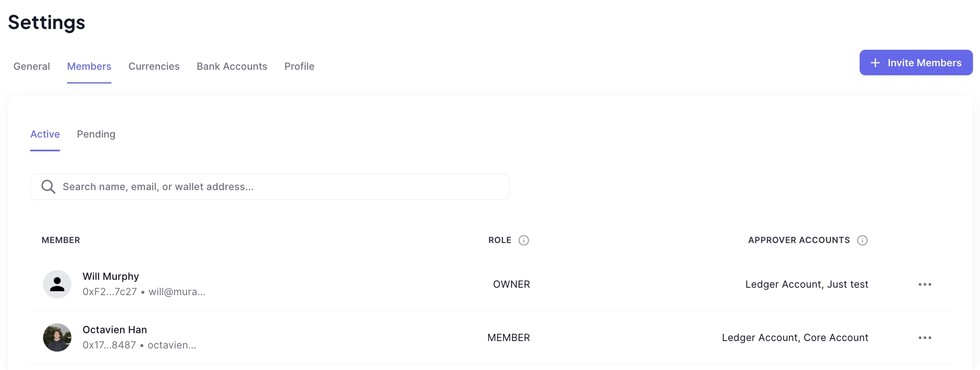This screenshot has width=980, height=370.
Task: Switch to the Pending members sub-tab
Action: (96, 134)
